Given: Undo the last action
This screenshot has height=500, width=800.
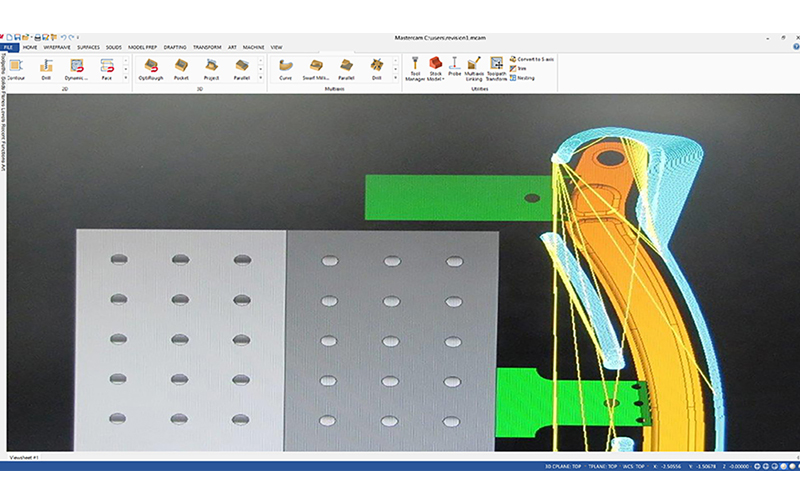Looking at the screenshot, I should 63,37.
